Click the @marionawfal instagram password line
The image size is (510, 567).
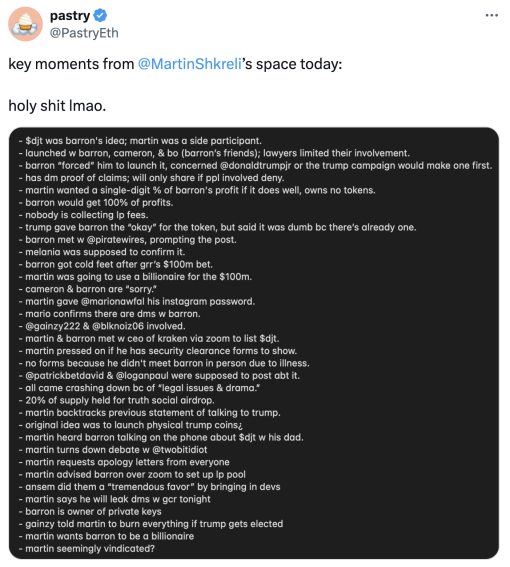137,301
